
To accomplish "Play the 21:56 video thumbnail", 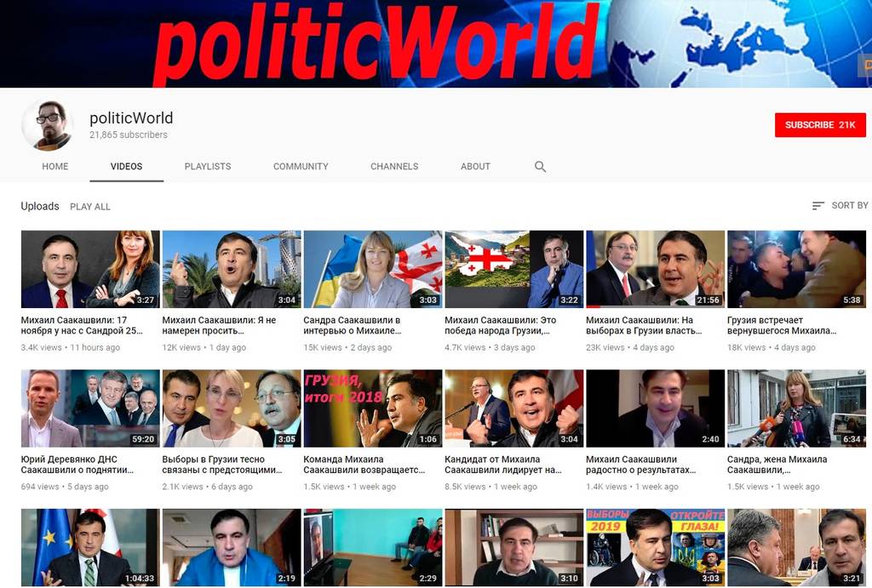I will (655, 269).
